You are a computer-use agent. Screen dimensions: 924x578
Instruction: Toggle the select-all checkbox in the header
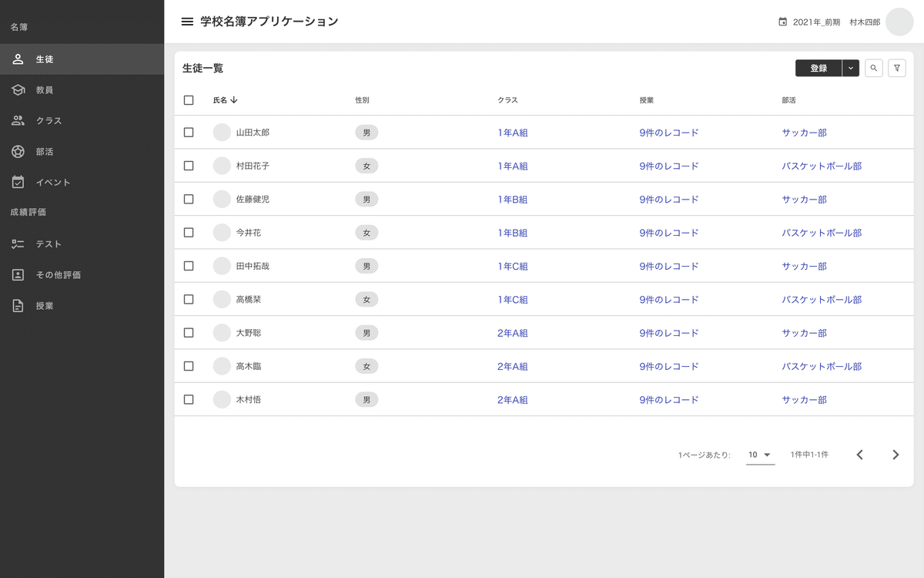point(189,100)
